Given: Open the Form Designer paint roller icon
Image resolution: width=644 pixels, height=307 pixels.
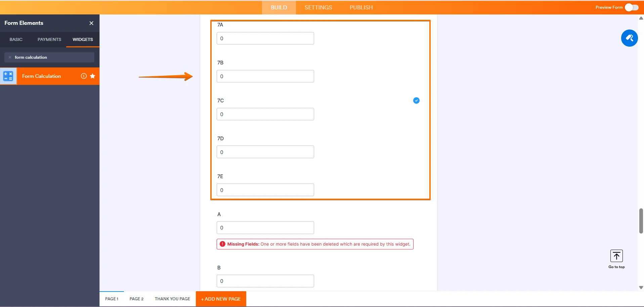Looking at the screenshot, I should (x=630, y=38).
